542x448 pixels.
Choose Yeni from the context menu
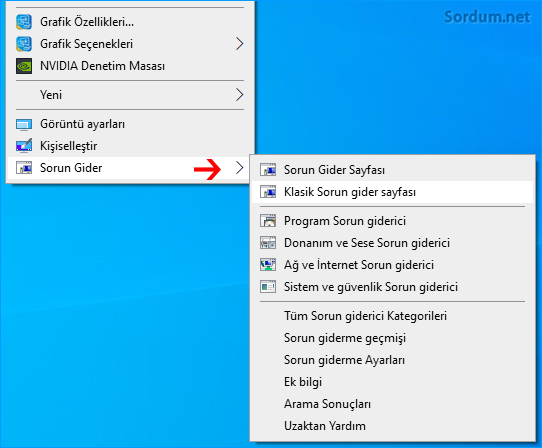[130, 95]
